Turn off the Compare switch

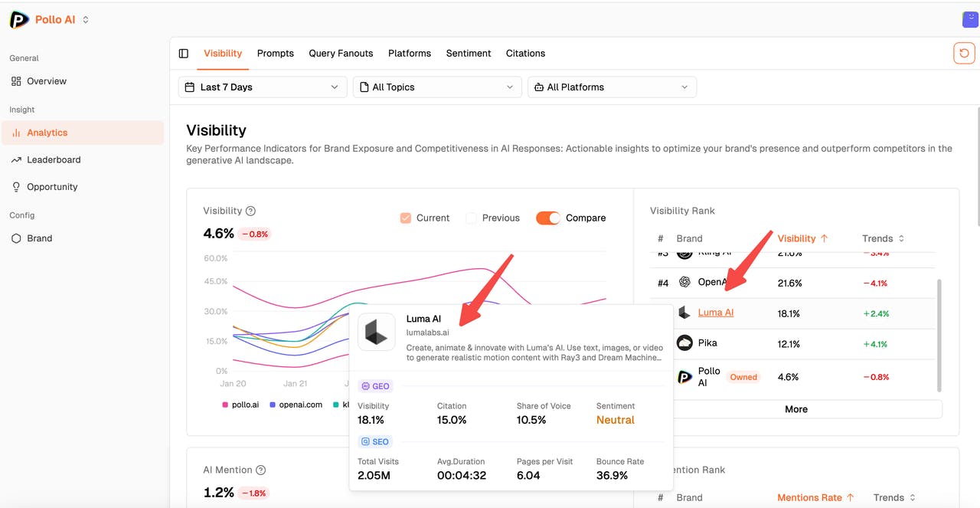tap(548, 218)
